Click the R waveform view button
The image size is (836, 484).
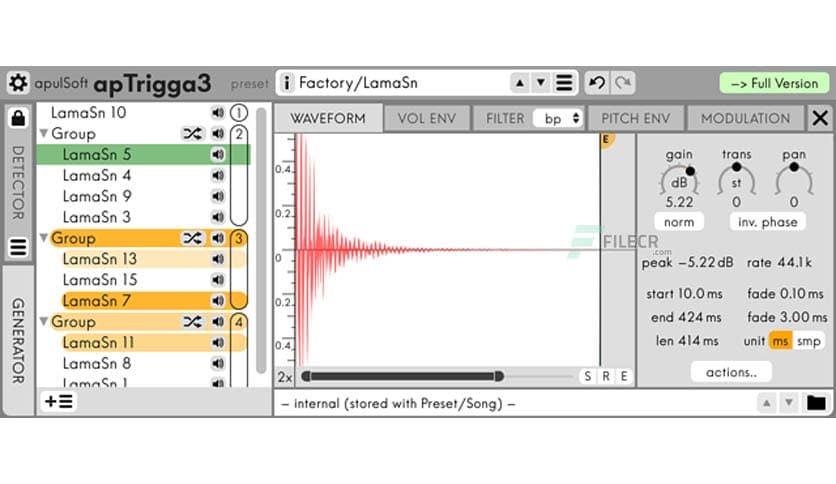606,376
